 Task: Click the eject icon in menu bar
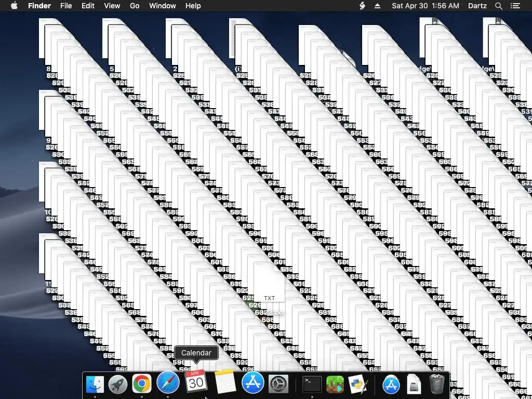click(377, 6)
